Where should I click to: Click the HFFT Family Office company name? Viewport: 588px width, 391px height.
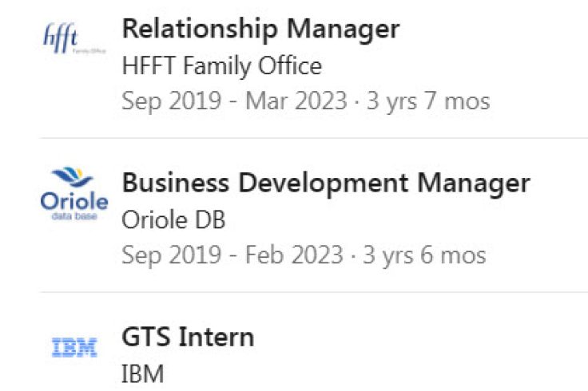tap(222, 66)
